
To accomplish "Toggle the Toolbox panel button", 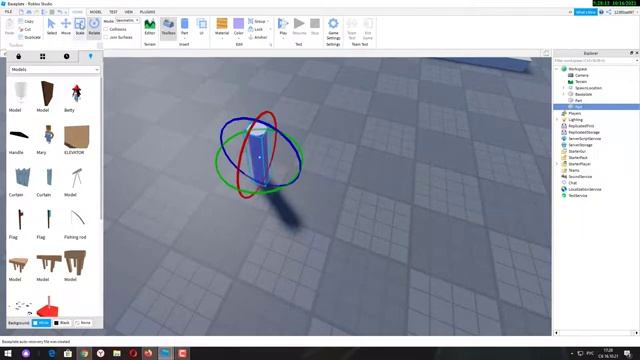I will (168, 27).
